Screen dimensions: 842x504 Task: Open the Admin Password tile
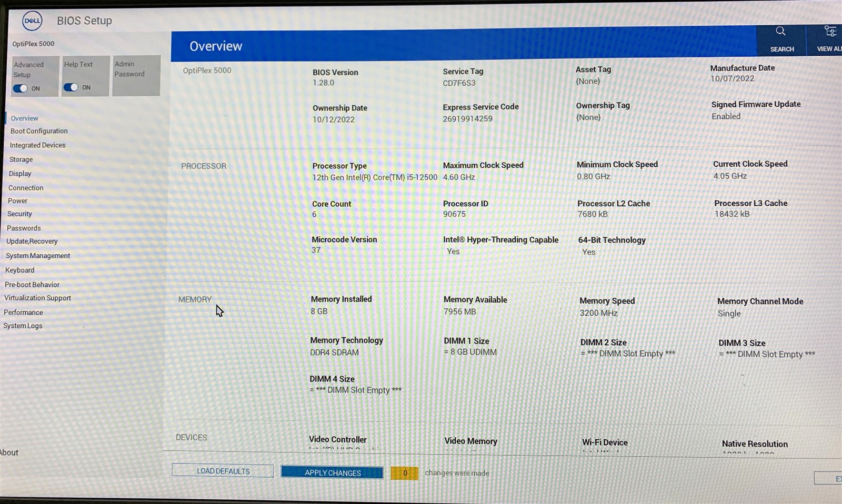[136, 76]
